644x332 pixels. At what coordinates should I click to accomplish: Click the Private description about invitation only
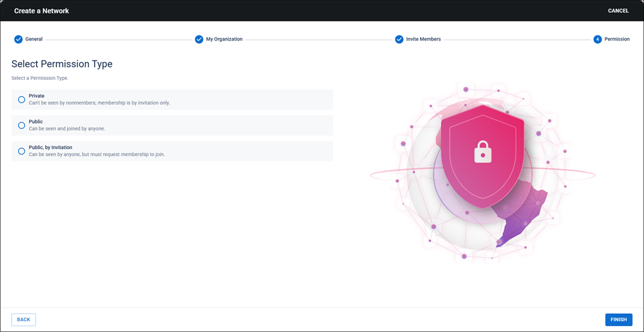pos(99,103)
